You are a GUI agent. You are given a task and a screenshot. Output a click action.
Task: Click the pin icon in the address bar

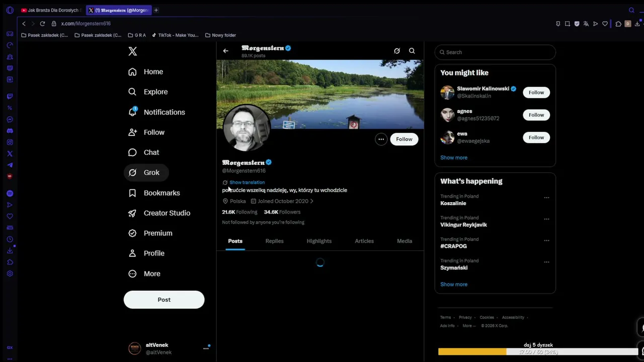point(558,24)
